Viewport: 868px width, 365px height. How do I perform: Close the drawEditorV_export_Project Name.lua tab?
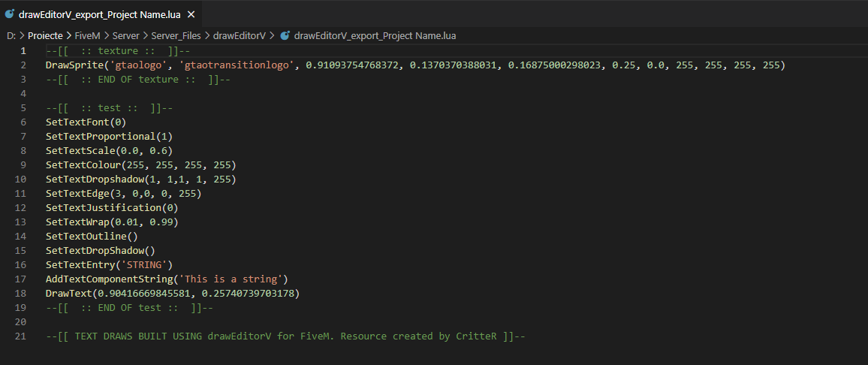pos(191,14)
